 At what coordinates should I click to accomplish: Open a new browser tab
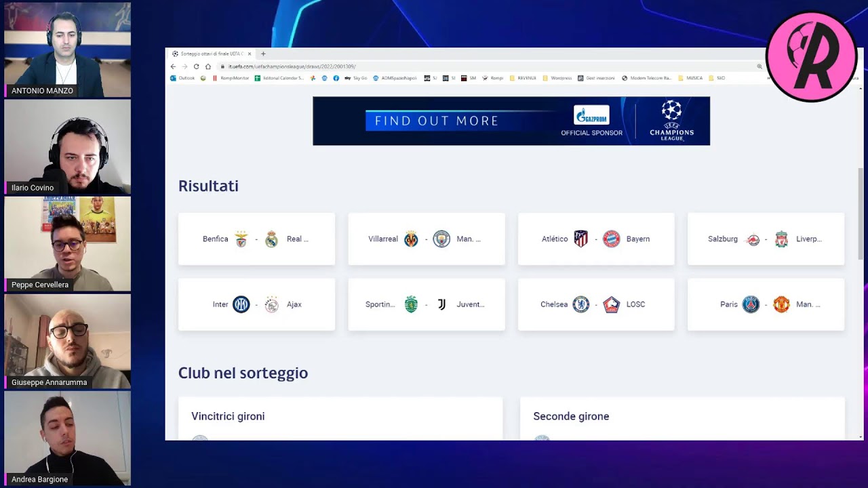(x=263, y=54)
